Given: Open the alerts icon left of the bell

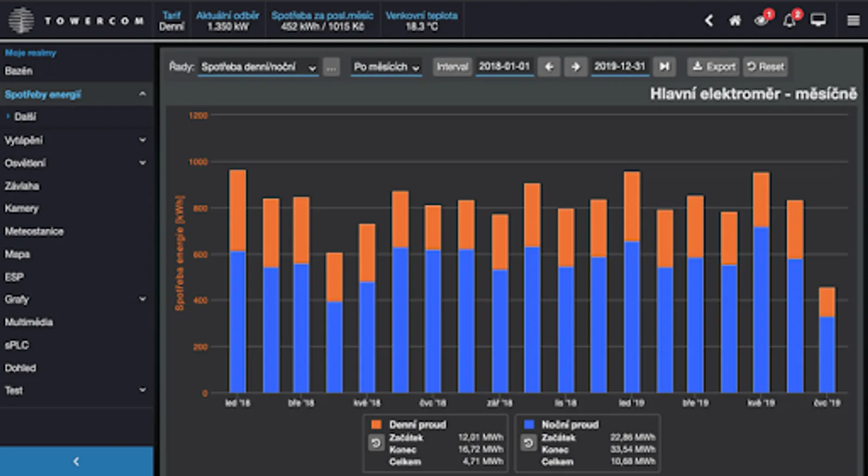Looking at the screenshot, I should pos(761,21).
